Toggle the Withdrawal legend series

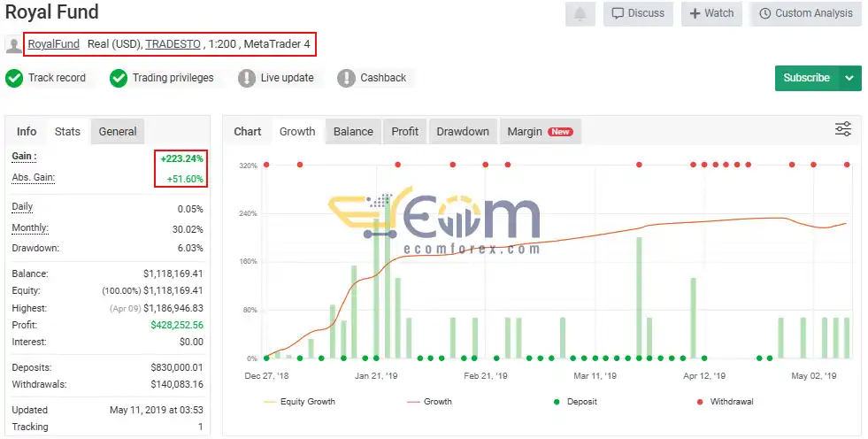[726, 402]
